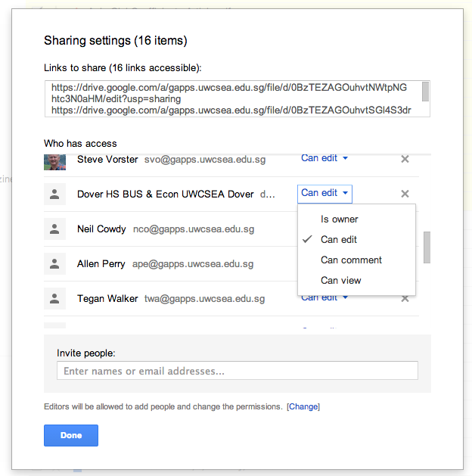This screenshot has width=472, height=476.
Task: Select Can view permission option
Action: (341, 281)
